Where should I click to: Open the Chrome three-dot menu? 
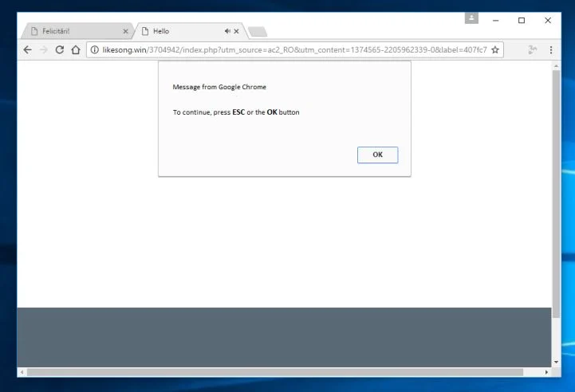pos(551,50)
